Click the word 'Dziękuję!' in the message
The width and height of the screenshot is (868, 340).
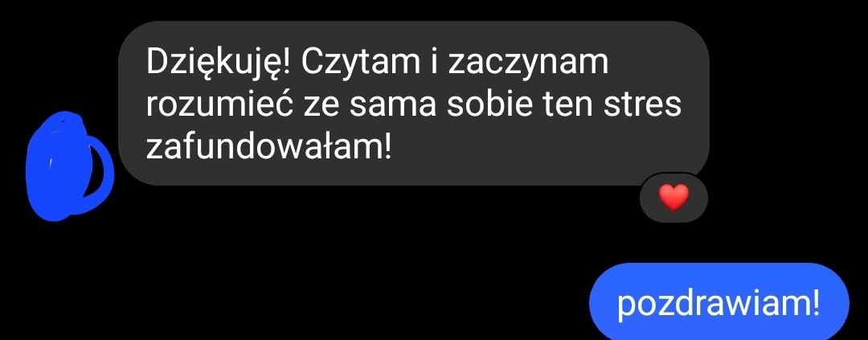(x=218, y=64)
